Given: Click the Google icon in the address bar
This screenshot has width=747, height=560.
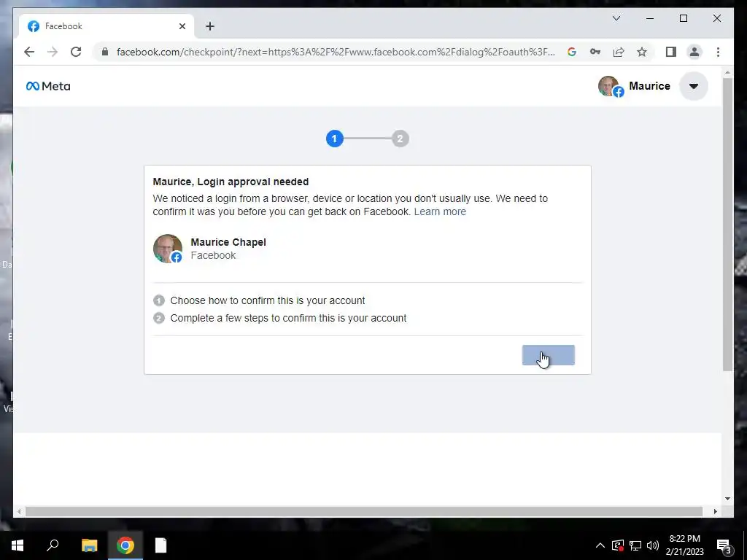Looking at the screenshot, I should 572,52.
